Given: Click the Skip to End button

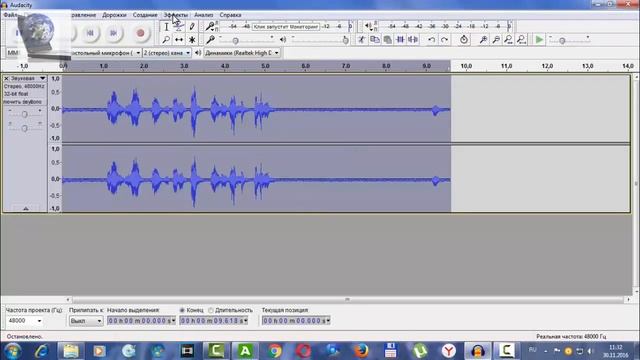Looking at the screenshot, I should (x=114, y=33).
